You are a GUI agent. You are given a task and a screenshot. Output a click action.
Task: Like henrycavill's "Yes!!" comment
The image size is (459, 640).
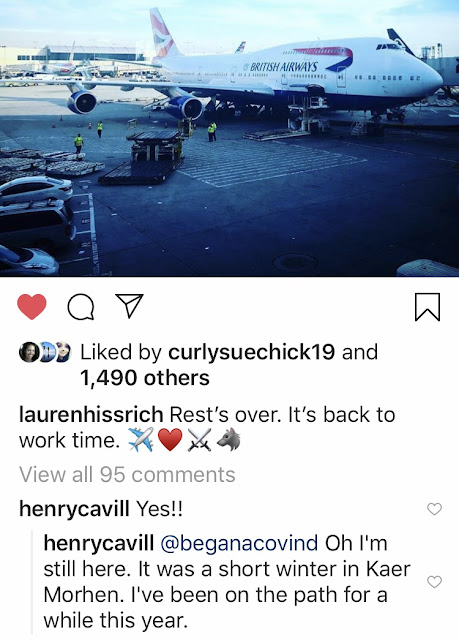click(x=434, y=509)
